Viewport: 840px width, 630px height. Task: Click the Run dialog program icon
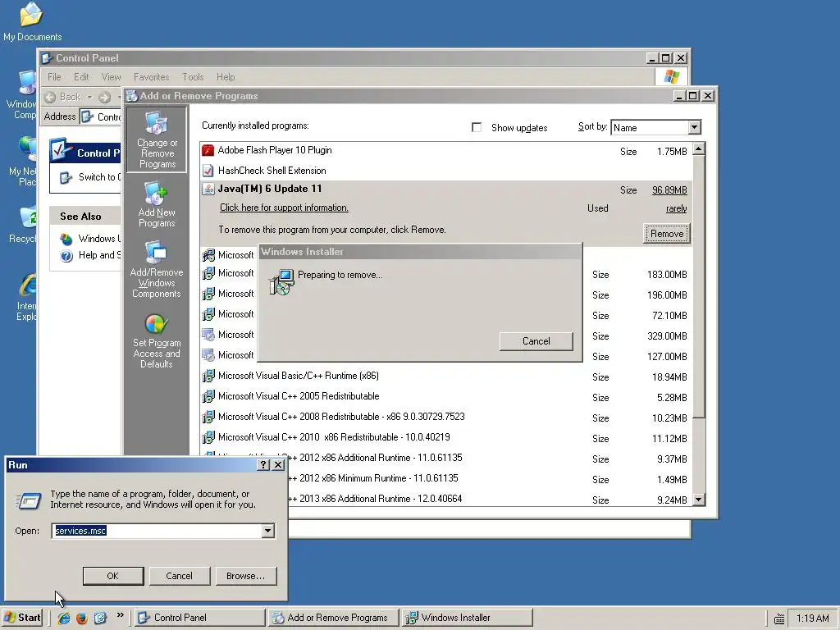pyautogui.click(x=28, y=501)
